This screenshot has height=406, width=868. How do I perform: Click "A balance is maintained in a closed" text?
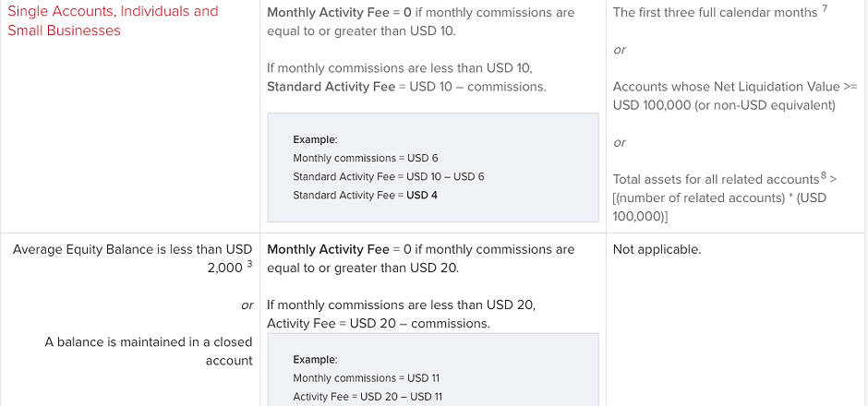pos(149,341)
